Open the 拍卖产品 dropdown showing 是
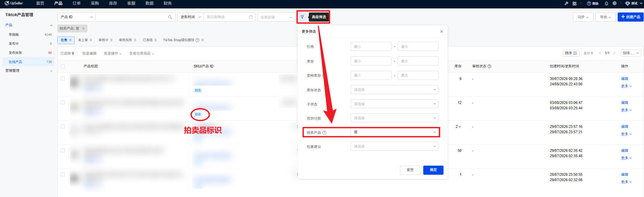Image resolution: width=644 pixels, height=197 pixels. tap(395, 132)
